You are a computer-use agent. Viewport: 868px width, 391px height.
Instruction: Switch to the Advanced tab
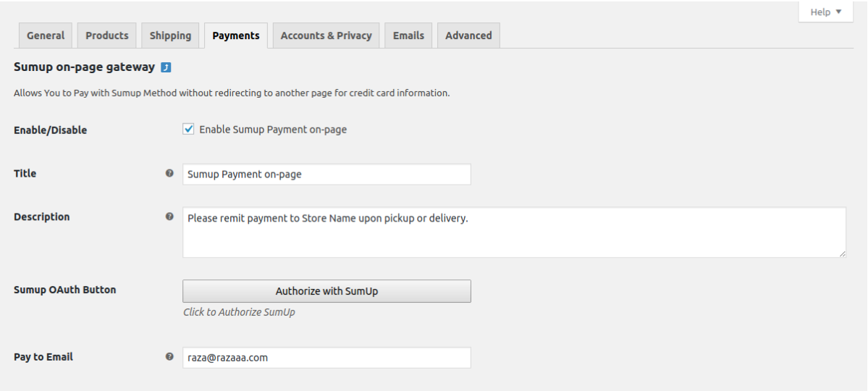pyautogui.click(x=468, y=35)
